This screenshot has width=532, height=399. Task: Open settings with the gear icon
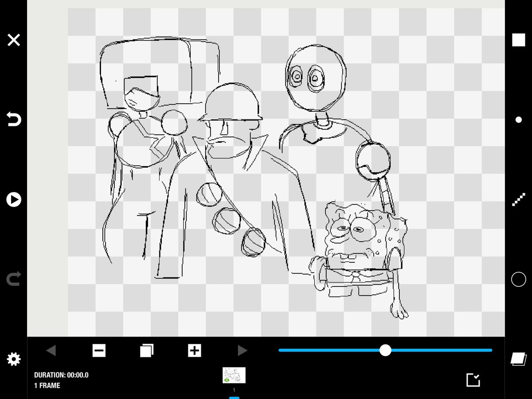tap(14, 359)
